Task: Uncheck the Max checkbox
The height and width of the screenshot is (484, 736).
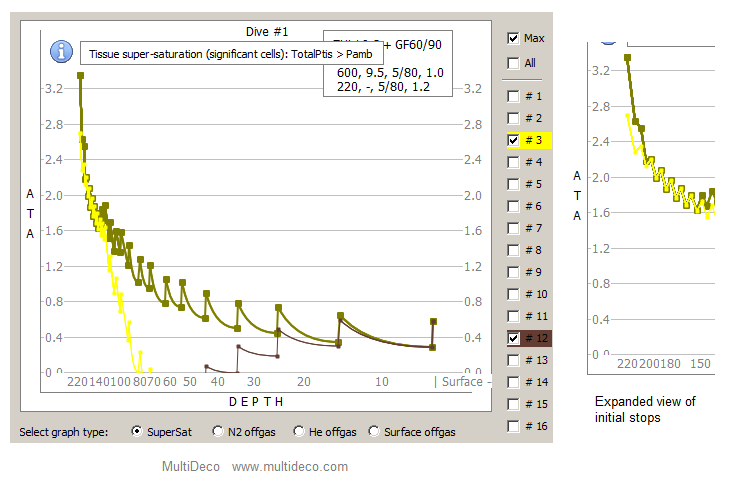Action: (513, 38)
